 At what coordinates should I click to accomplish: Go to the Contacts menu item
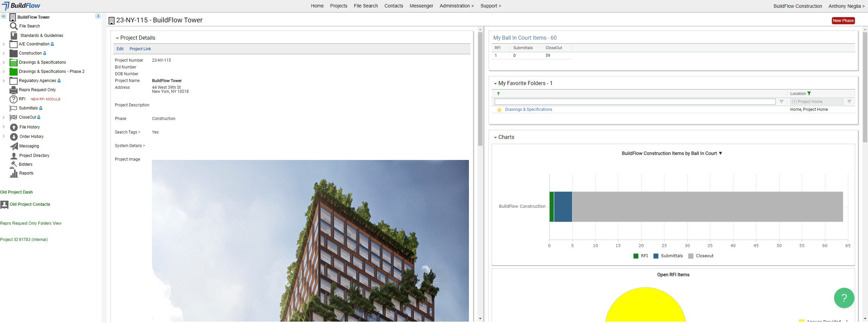coord(394,6)
